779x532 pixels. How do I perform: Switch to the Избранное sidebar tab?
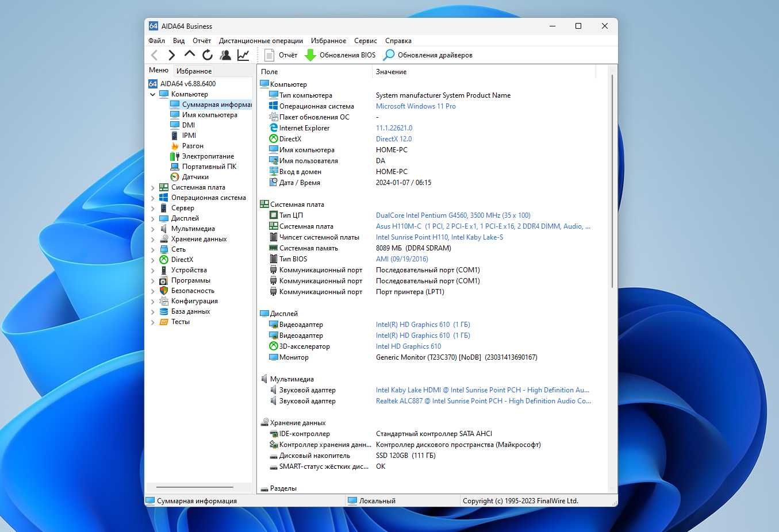coord(194,71)
